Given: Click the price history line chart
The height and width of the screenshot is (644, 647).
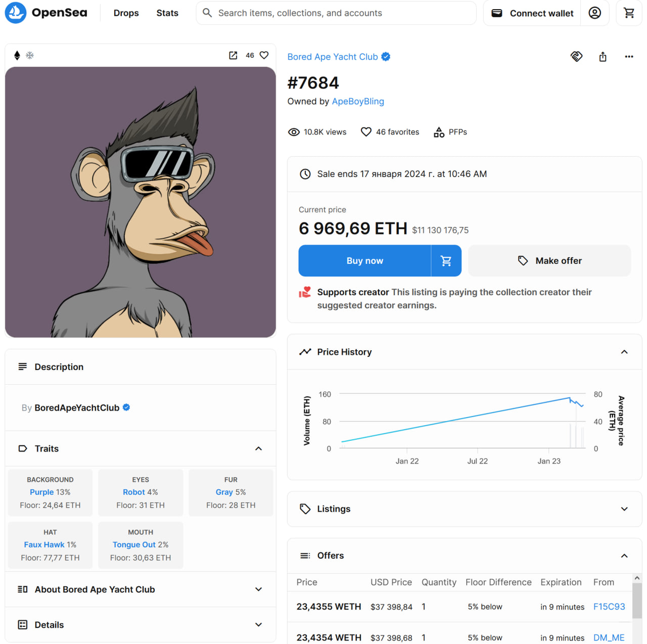Looking at the screenshot, I should [463, 421].
